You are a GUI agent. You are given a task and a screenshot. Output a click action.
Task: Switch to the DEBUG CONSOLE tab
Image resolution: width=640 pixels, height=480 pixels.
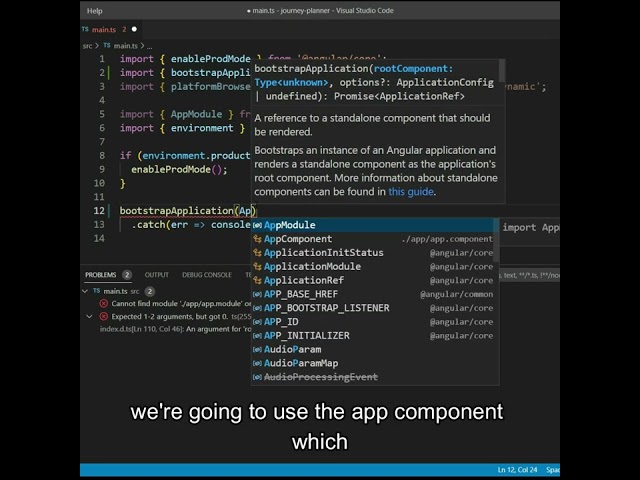207,275
